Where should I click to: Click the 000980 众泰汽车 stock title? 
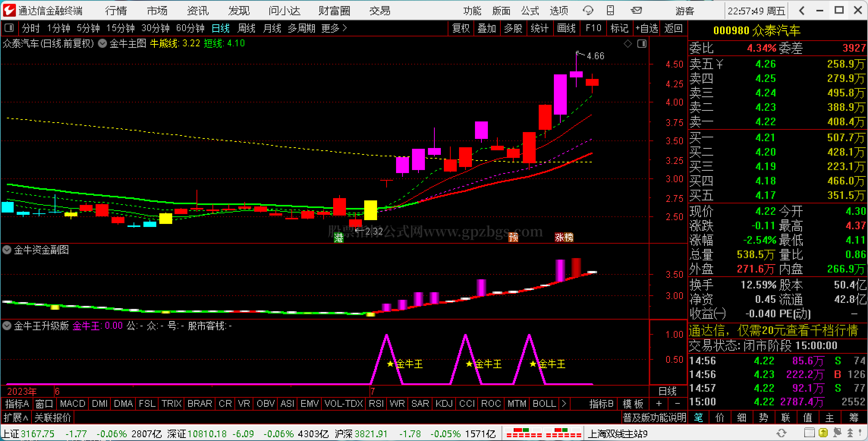[x=756, y=30]
